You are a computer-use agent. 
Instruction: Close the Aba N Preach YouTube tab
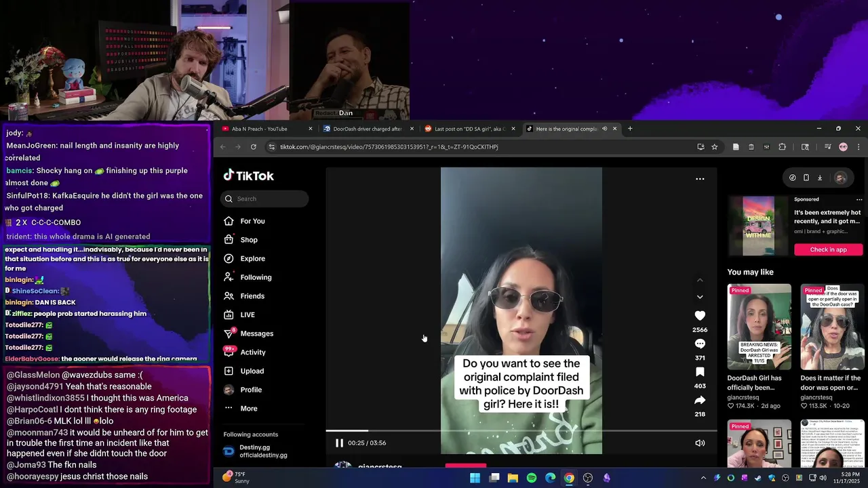311,129
